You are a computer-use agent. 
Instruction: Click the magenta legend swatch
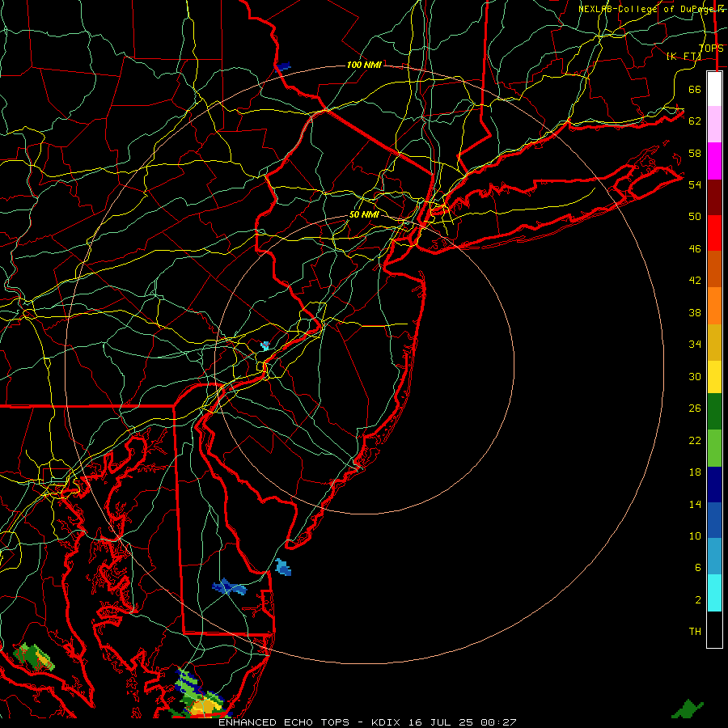[714, 161]
